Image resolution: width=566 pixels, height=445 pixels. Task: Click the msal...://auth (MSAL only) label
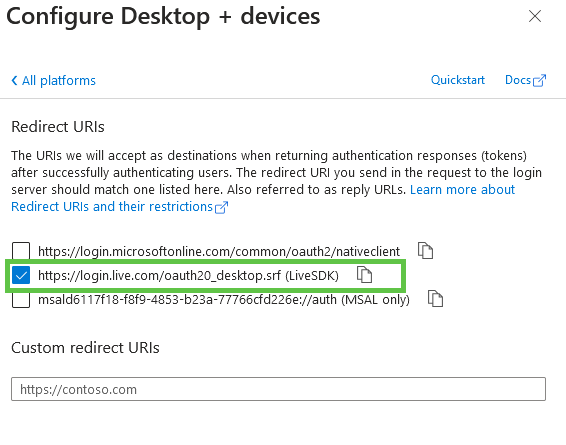pyautogui.click(x=224, y=300)
